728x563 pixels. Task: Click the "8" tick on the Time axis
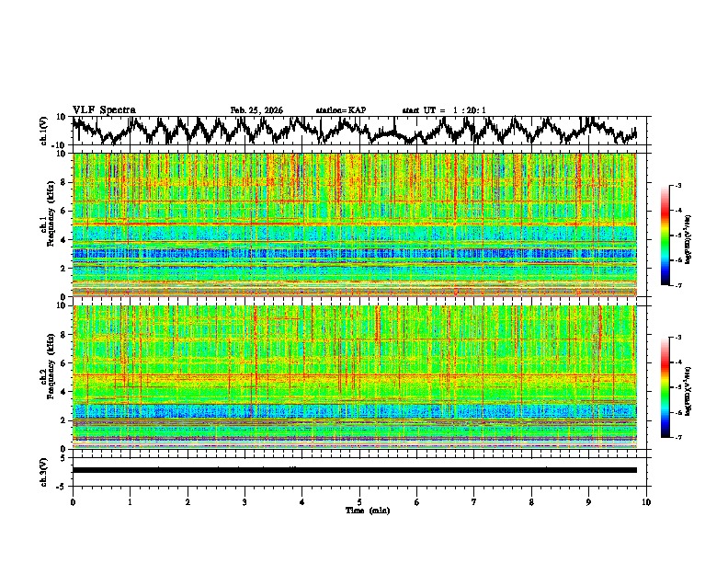[531, 502]
